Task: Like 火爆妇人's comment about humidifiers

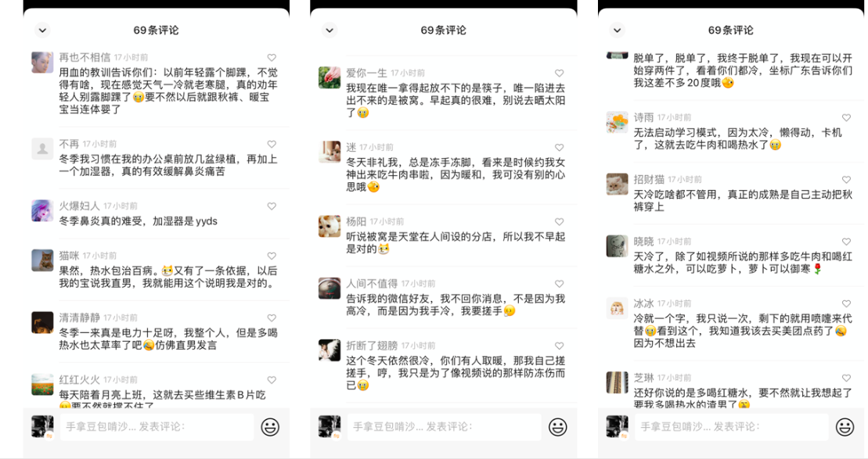Action: [272, 206]
